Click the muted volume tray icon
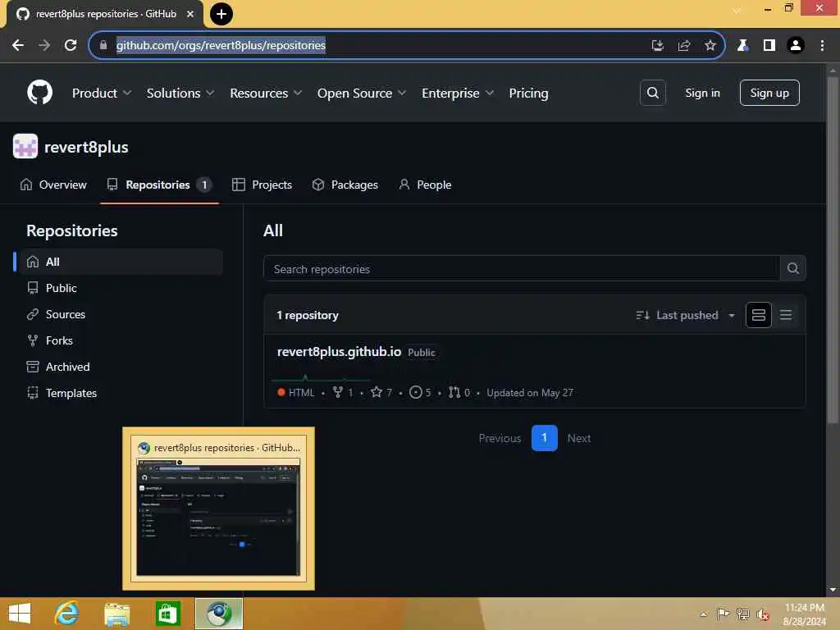Screen dimensions: 840x630 [x=762, y=614]
